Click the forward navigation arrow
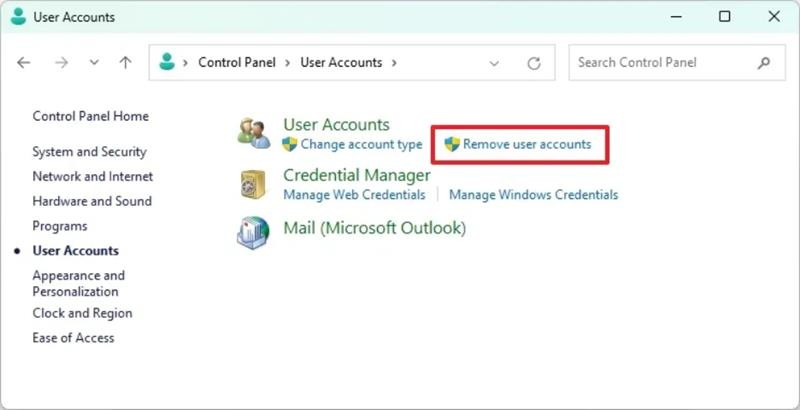800x410 pixels. (x=61, y=63)
